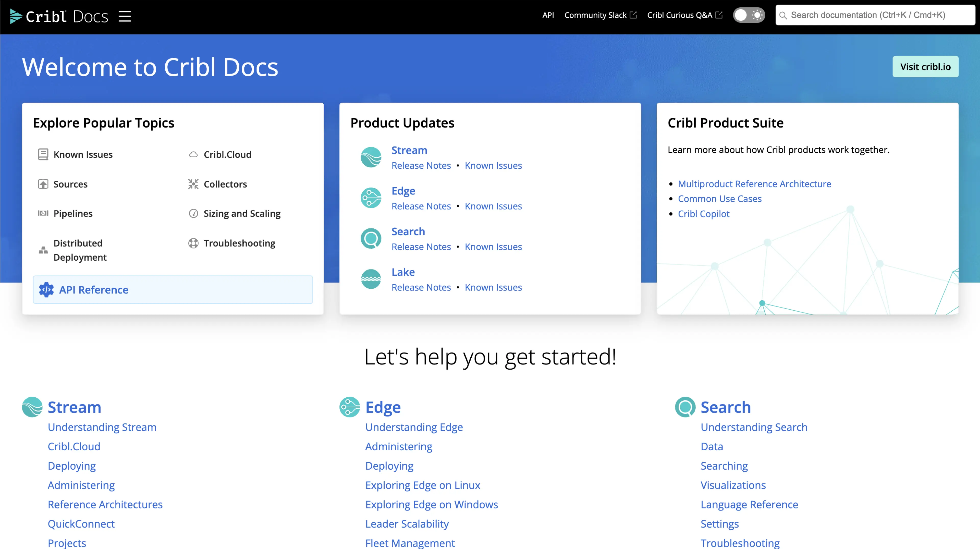Click the magnifier icon in search box
This screenshot has width=980, height=549.
[x=783, y=16]
